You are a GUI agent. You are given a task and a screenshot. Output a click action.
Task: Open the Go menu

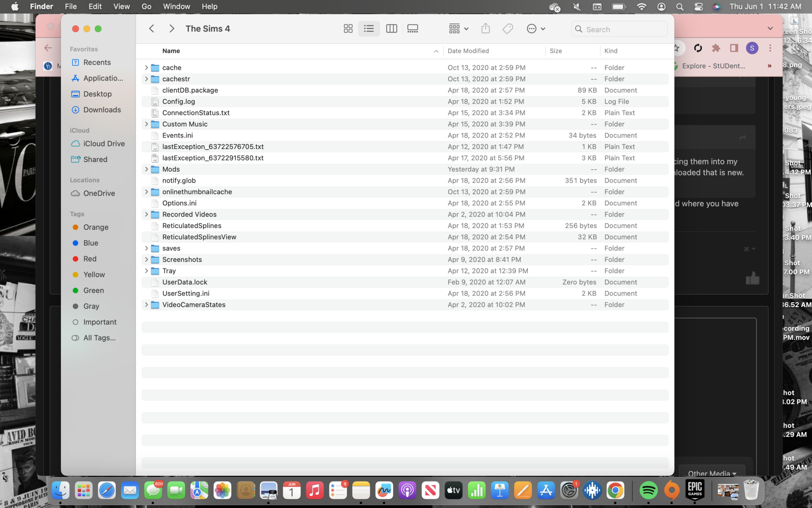point(146,6)
